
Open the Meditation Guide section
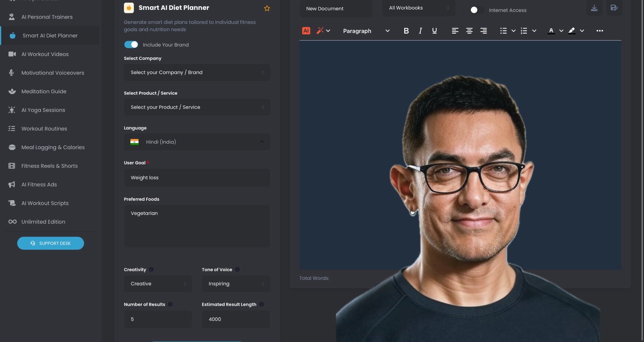[50, 92]
